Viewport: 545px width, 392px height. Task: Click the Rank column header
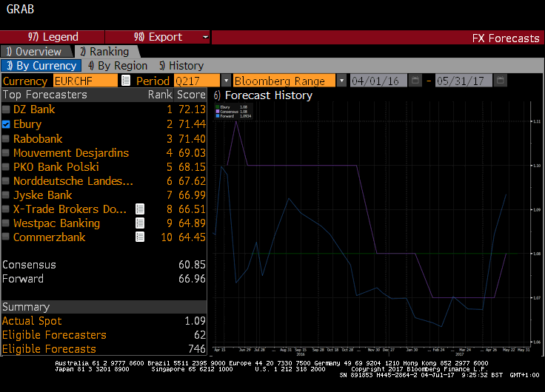point(160,95)
